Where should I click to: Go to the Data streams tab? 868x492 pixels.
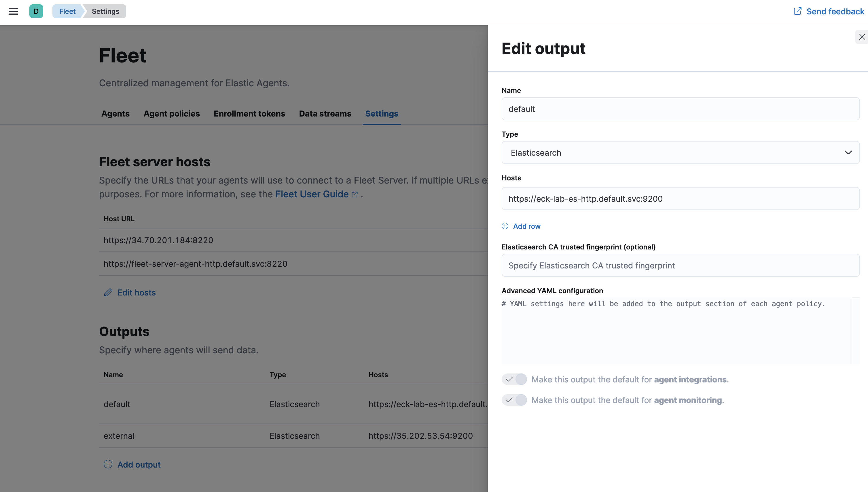325,114
